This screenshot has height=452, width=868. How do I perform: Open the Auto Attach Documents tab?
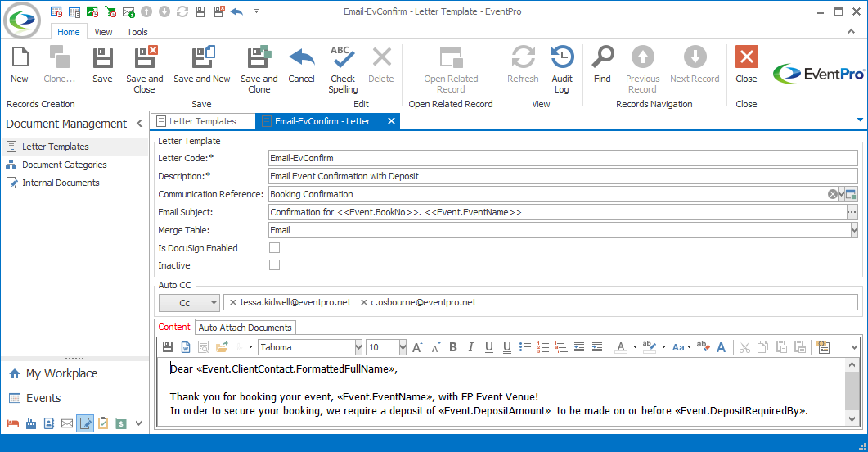point(245,328)
